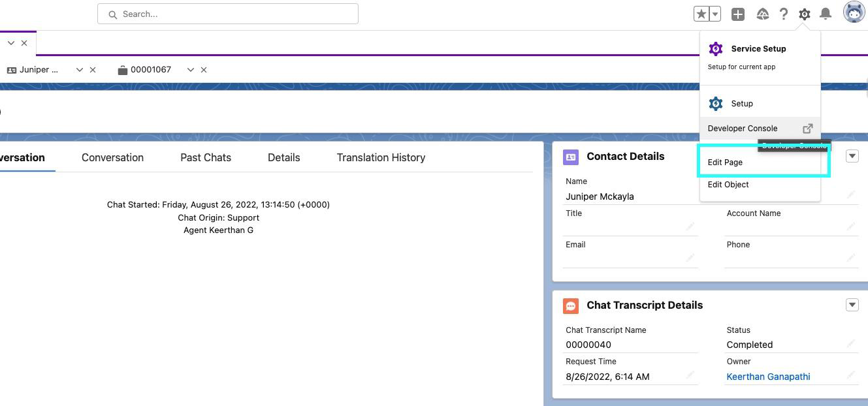The height and width of the screenshot is (406, 868).
Task: Edit the Phone field pencil icon
Action: pyautogui.click(x=851, y=257)
